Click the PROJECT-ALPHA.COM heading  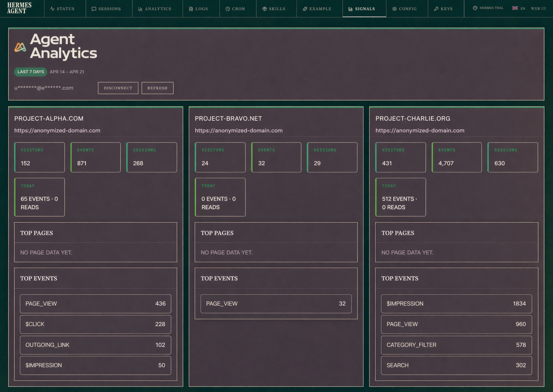tap(49, 118)
